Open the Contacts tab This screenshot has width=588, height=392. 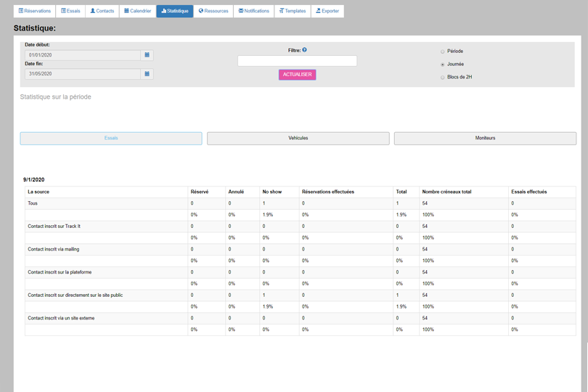point(102,12)
